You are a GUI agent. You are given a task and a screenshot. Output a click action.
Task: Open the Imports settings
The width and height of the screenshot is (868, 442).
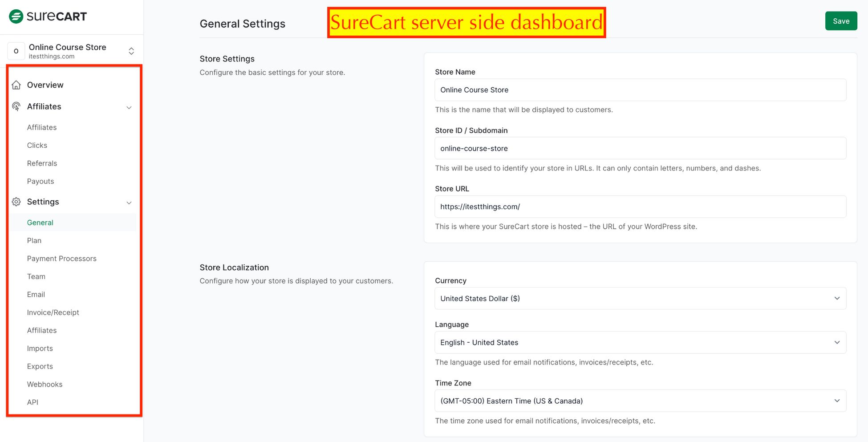click(40, 349)
